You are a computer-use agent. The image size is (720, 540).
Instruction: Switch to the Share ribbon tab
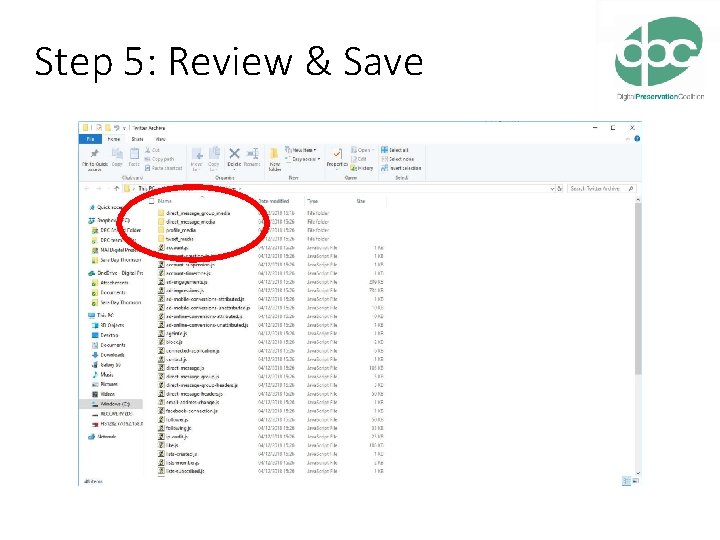tap(137, 139)
